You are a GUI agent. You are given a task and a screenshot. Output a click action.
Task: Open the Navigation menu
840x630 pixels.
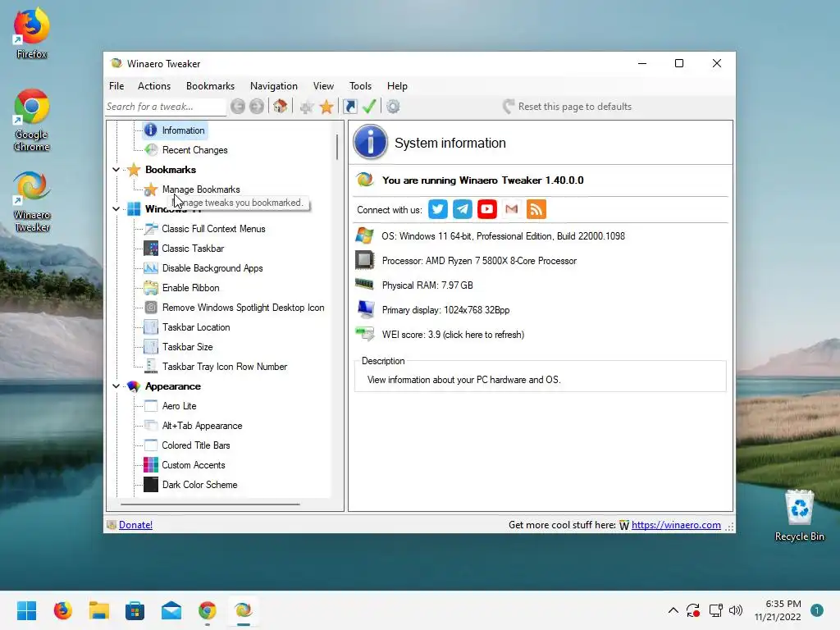tap(274, 85)
